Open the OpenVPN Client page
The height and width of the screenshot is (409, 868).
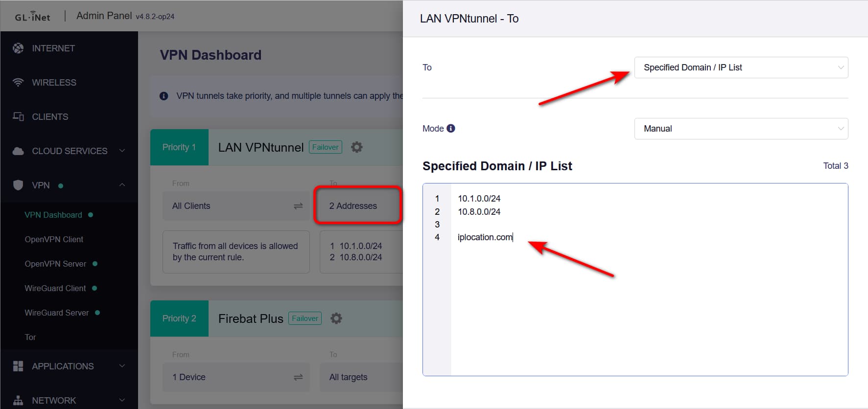(54, 239)
